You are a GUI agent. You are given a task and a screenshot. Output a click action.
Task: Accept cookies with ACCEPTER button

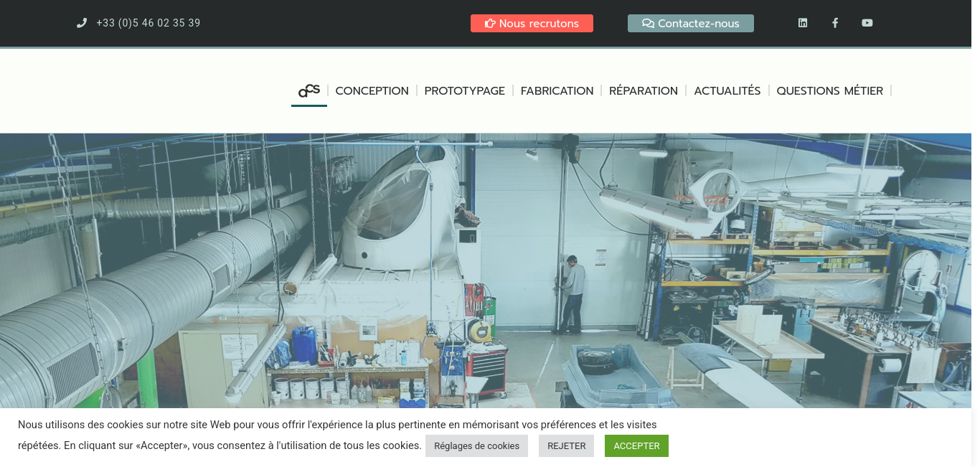coord(636,445)
